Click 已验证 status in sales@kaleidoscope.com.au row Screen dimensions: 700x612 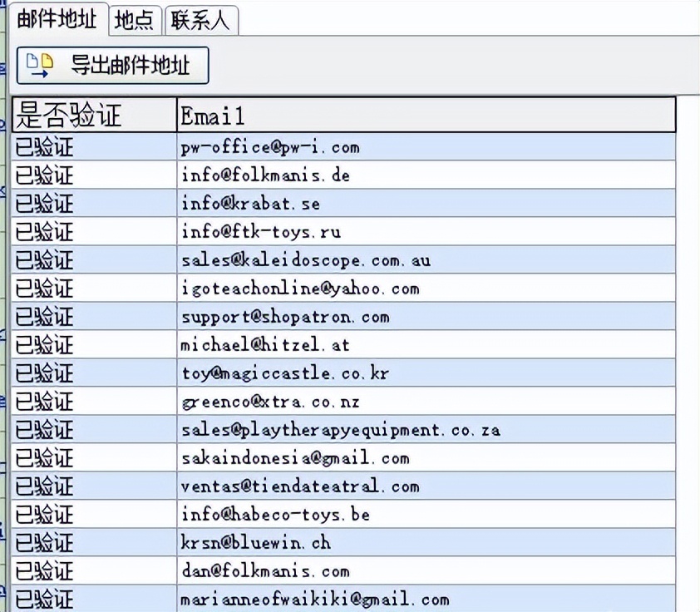[44, 260]
